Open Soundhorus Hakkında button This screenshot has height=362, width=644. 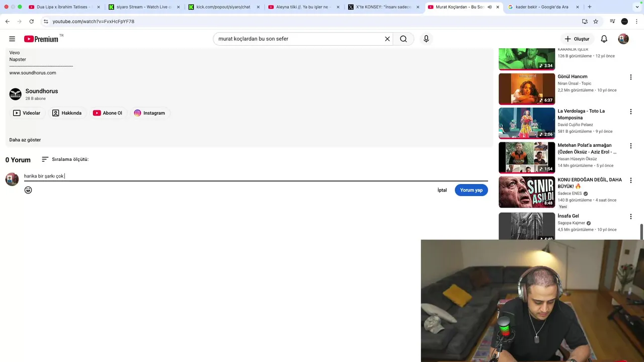coord(66,113)
